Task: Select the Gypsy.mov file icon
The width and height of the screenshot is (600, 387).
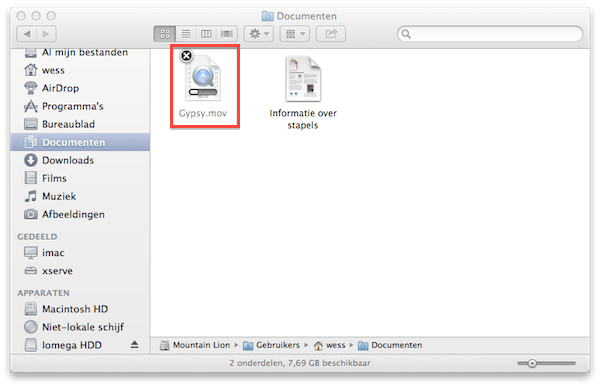Action: click(x=204, y=78)
